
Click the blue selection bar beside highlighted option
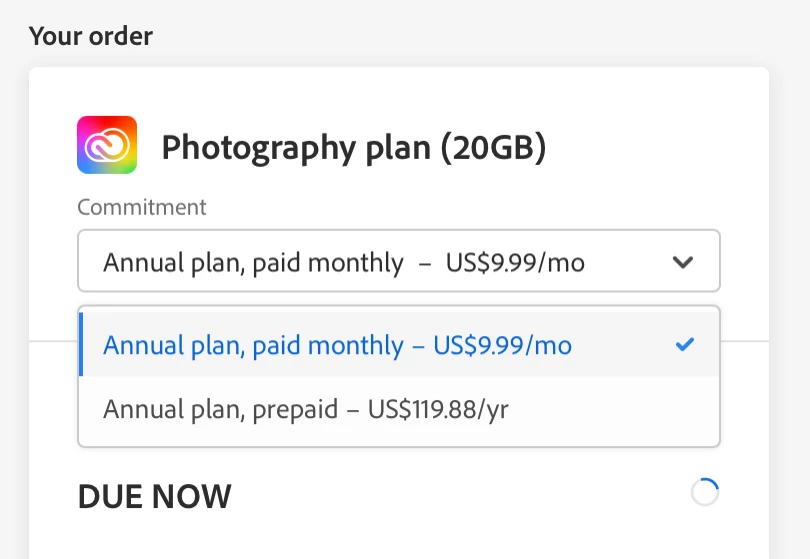pos(81,345)
